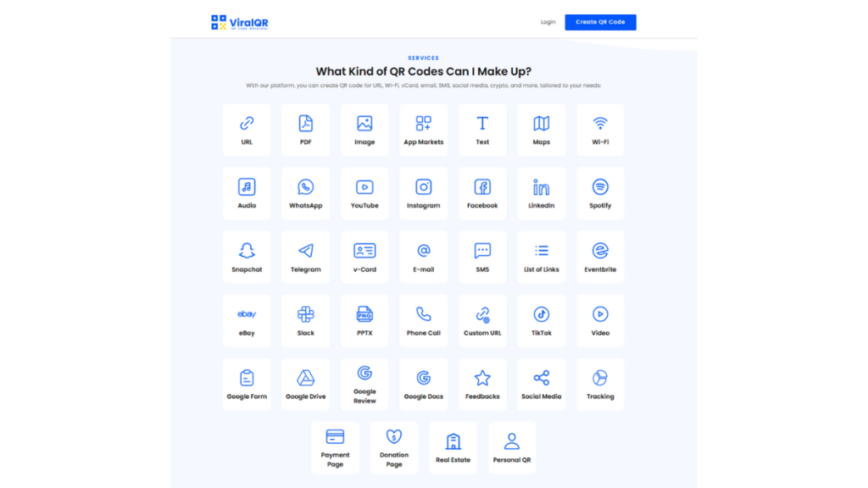Pick the Tracking QR code card

pyautogui.click(x=600, y=385)
